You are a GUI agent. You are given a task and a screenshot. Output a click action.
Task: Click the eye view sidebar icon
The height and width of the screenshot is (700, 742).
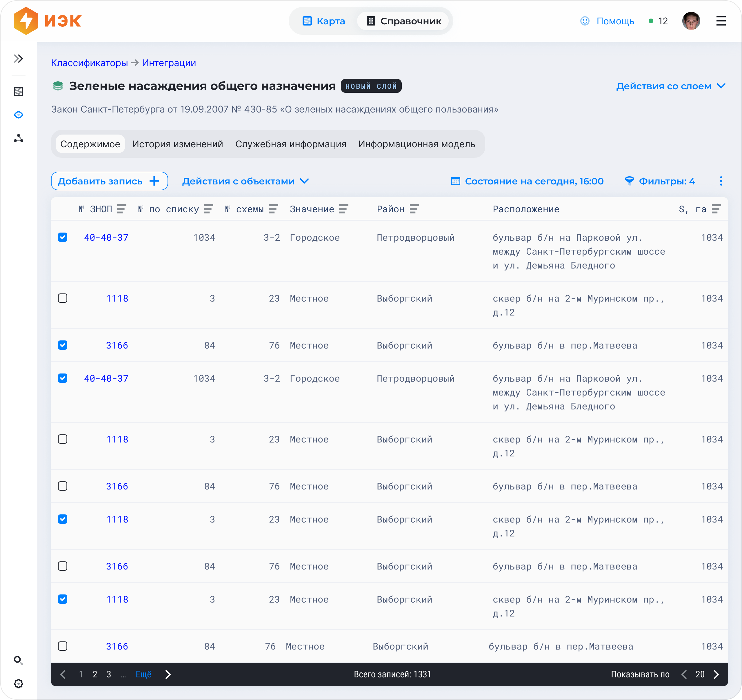[18, 115]
